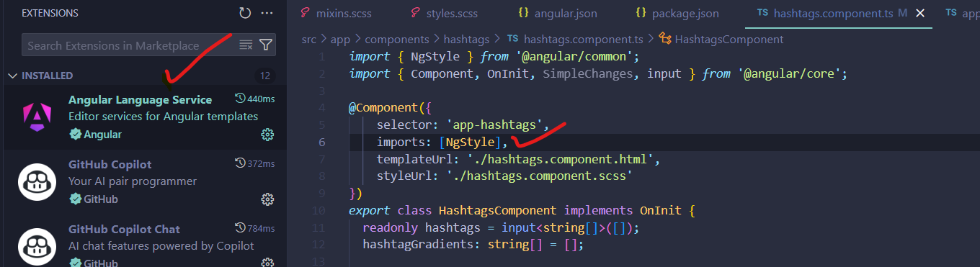
Task: Click app breadcrumb segment
Action: 340,39
